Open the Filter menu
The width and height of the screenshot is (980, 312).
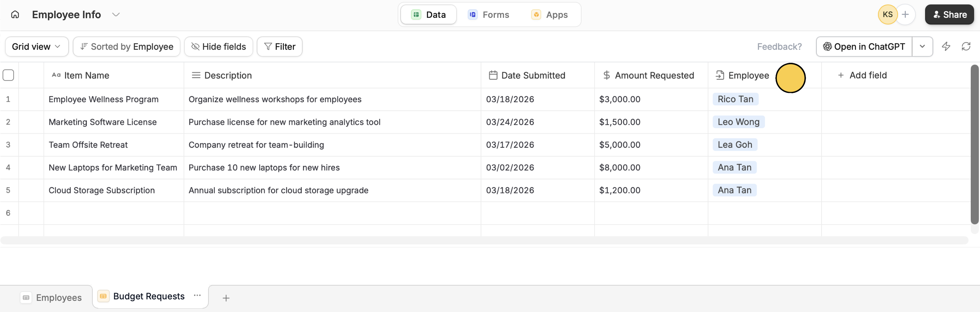click(x=280, y=46)
